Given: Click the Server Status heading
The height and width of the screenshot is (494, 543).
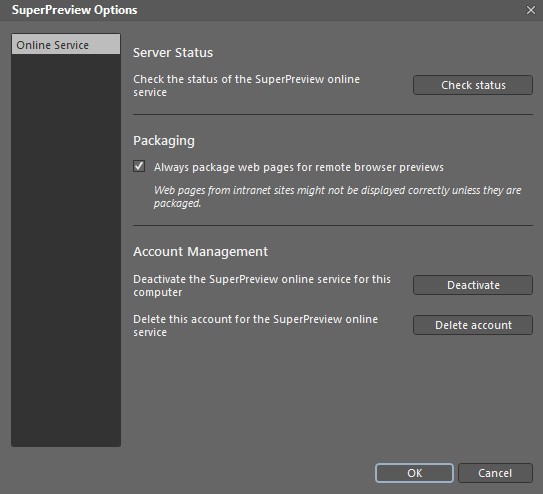Looking at the screenshot, I should tap(173, 53).
